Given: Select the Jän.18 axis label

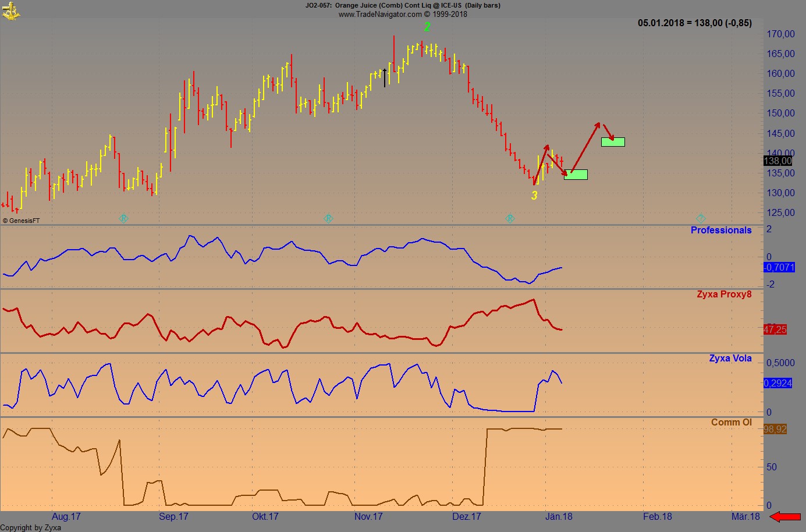Looking at the screenshot, I should tap(560, 516).
